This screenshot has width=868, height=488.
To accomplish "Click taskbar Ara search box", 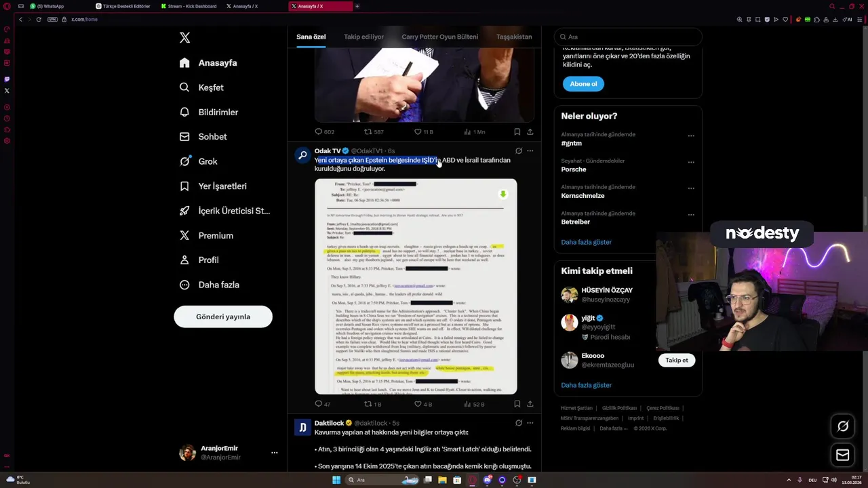I will pos(382,480).
